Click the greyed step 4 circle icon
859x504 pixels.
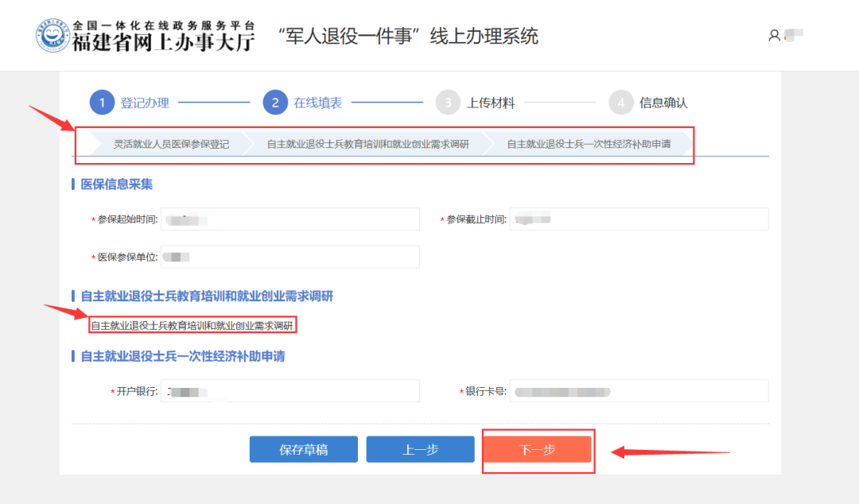pos(621,103)
